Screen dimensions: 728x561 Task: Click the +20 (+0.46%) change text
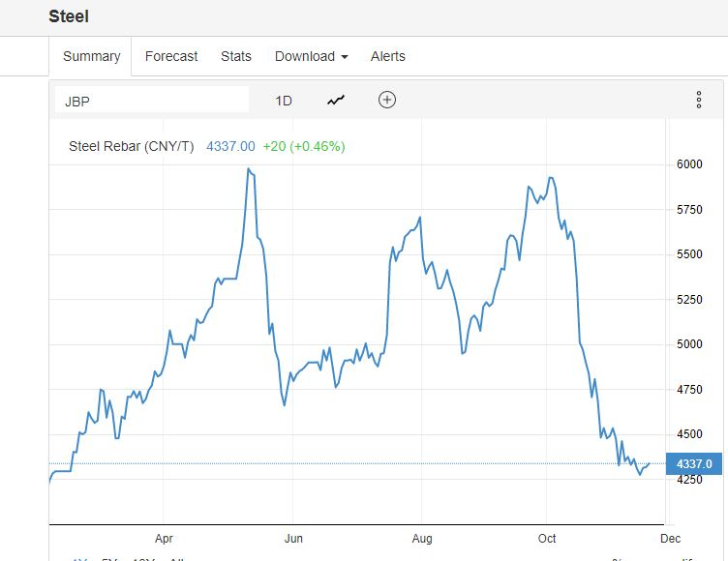pyautogui.click(x=304, y=147)
